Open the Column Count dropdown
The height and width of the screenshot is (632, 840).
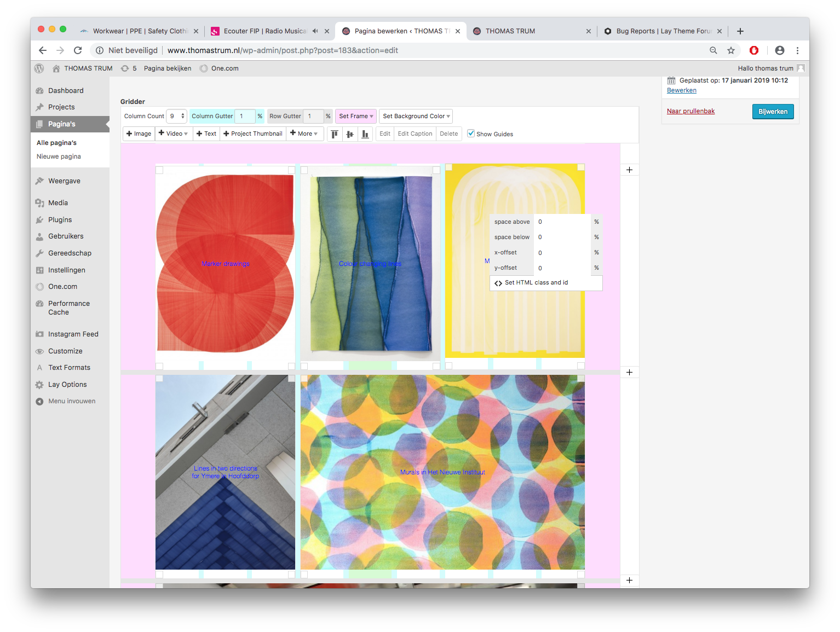(176, 116)
